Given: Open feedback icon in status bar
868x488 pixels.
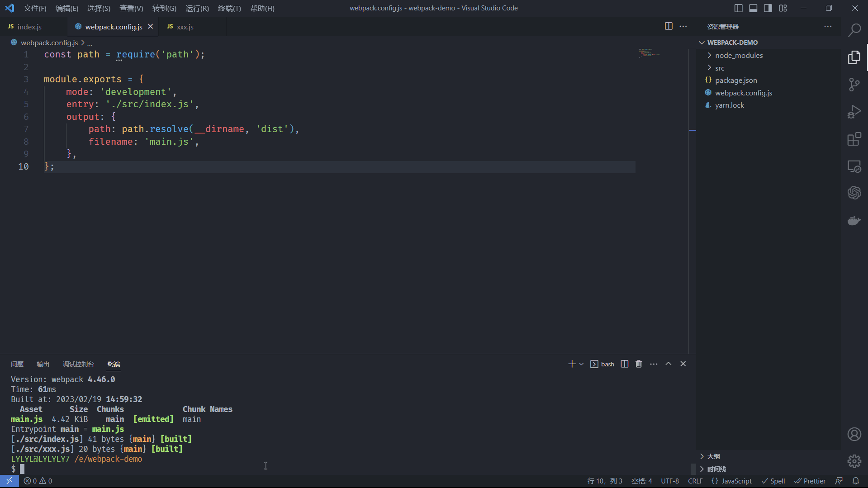Looking at the screenshot, I should pos(839,481).
